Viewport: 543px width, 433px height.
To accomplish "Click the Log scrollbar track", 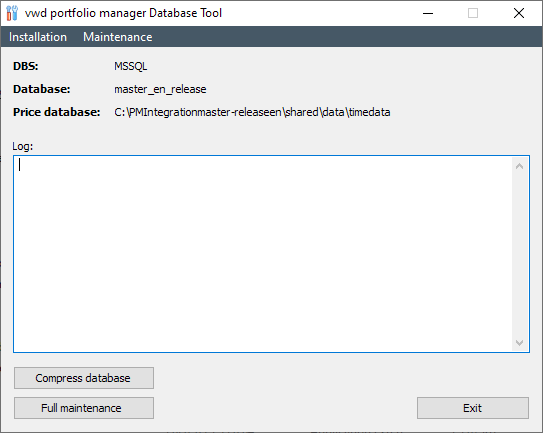I will click(x=519, y=254).
